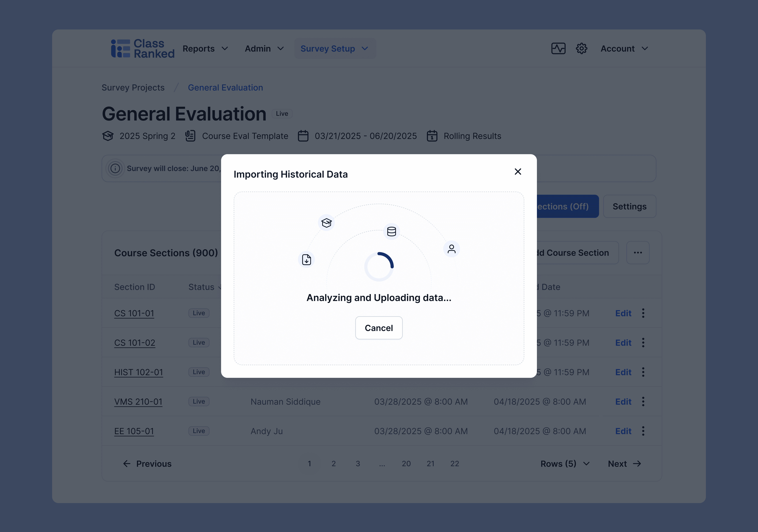758x532 pixels.
Task: Close the Importing Historical Data dialog
Action: pyautogui.click(x=518, y=172)
